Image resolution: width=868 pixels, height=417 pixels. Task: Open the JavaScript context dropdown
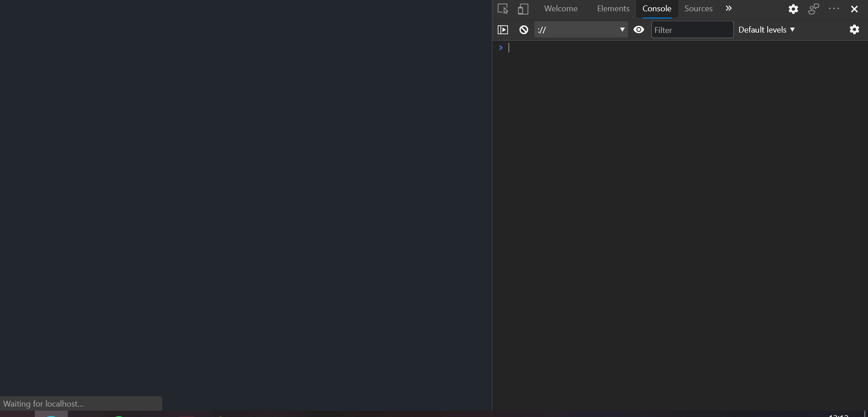[x=581, y=29]
